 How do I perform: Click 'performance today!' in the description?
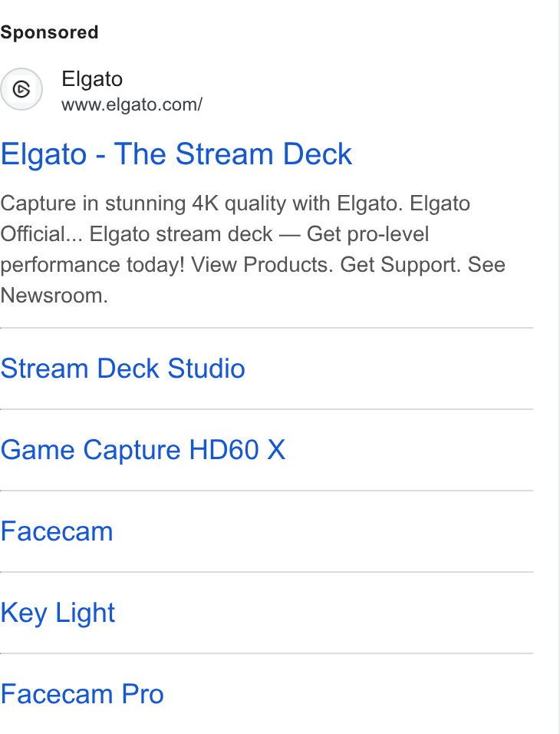coord(92,265)
